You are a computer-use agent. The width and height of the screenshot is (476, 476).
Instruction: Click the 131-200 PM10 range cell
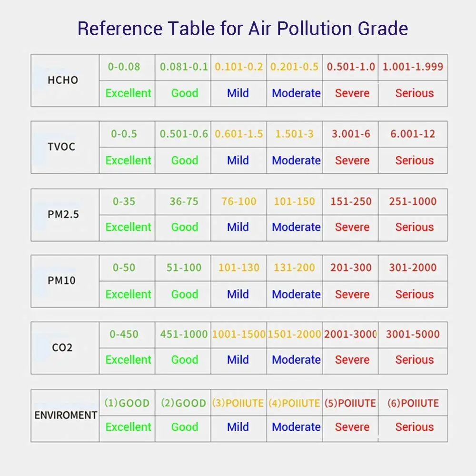pyautogui.click(x=295, y=268)
